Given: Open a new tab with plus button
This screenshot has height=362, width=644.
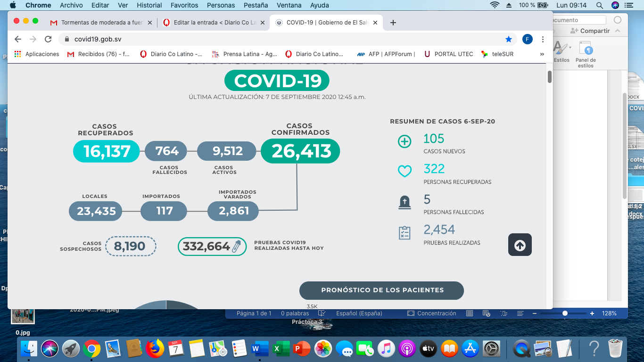Looking at the screenshot, I should (393, 23).
